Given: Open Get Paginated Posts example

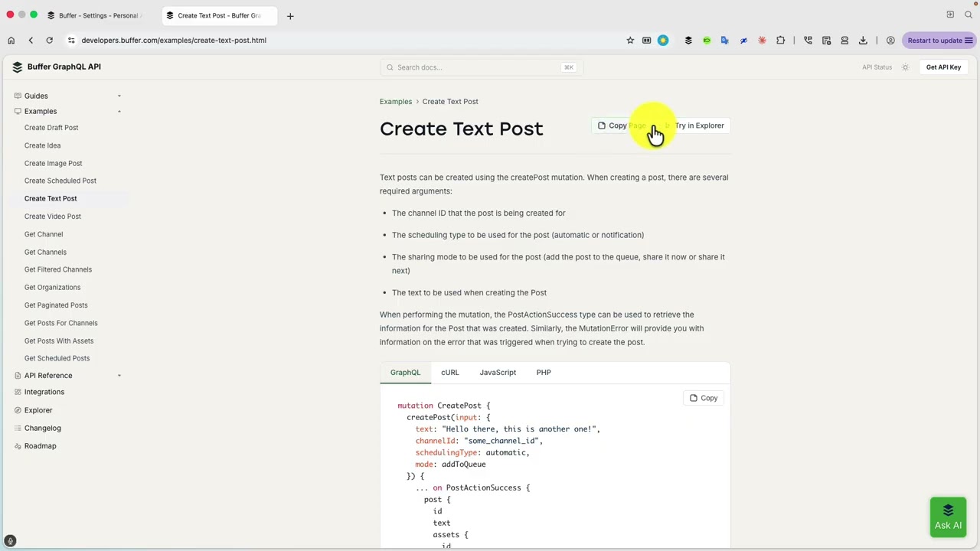Looking at the screenshot, I should [x=56, y=305].
